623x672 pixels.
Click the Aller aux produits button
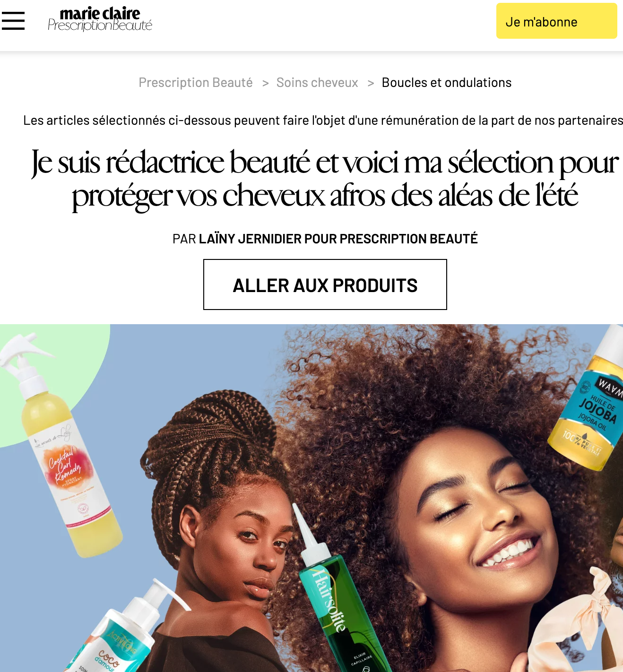coord(325,284)
